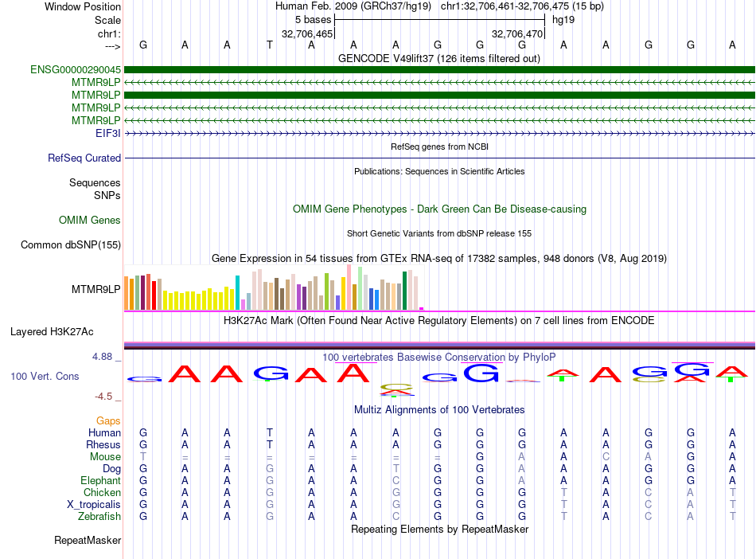Click the cyan bar in GTEx expression chart
Viewport: 756px width, 559px height.
tap(237, 293)
